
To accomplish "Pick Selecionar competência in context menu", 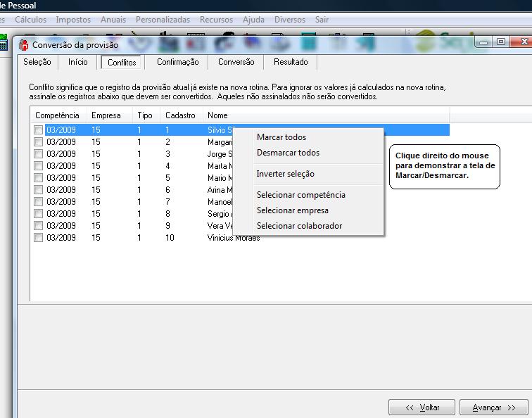I will coord(308,195).
